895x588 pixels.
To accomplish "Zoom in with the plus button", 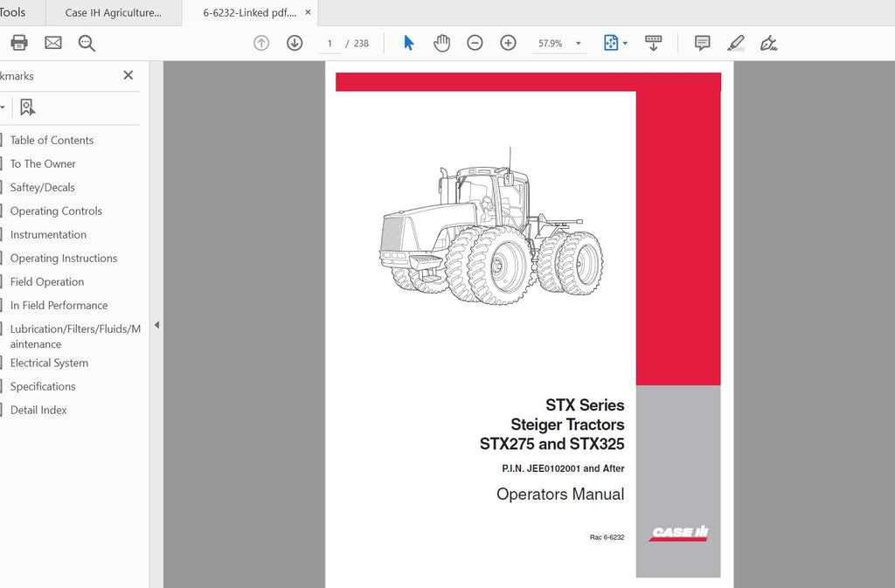I will pos(508,43).
